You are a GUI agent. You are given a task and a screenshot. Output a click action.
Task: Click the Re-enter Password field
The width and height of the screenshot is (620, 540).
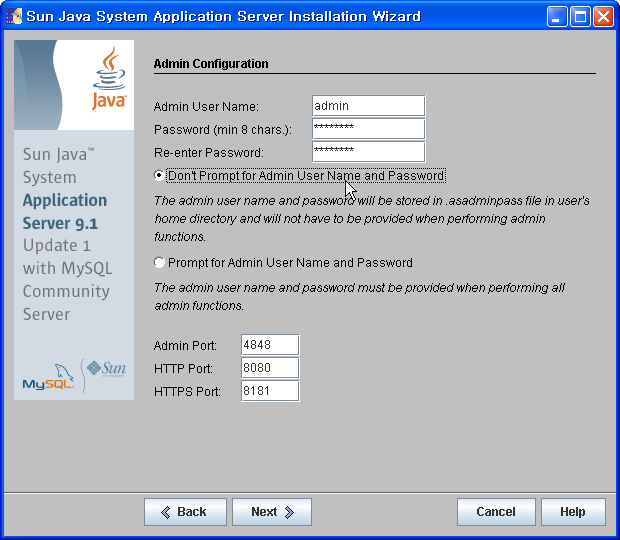coord(369,152)
